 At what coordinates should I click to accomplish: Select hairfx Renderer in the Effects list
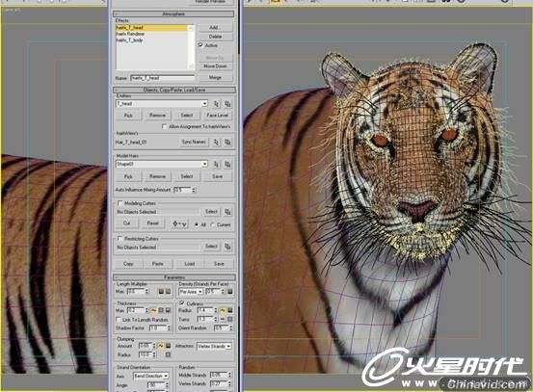pyautogui.click(x=151, y=34)
